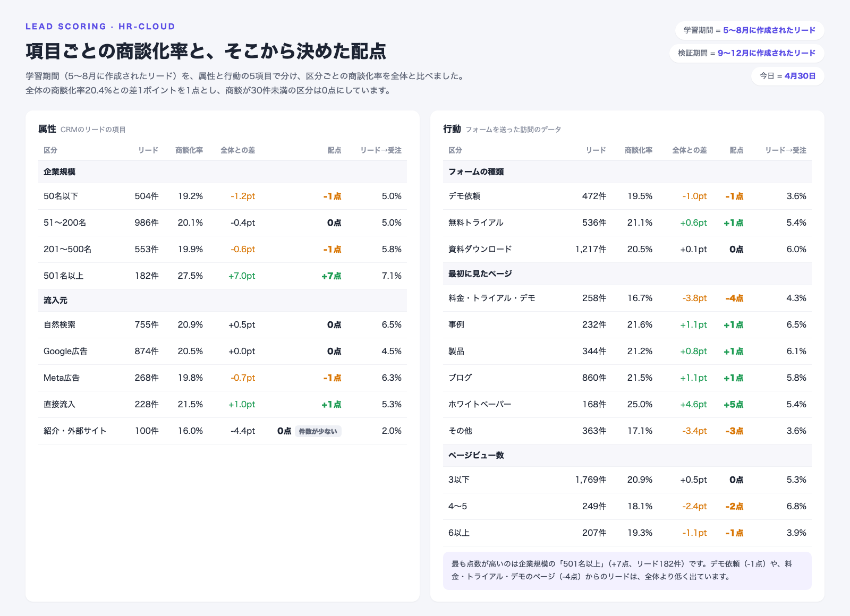Image resolution: width=850 pixels, height=616 pixels.
Task: Click the フォームの種類 group header
Action: tap(627, 172)
